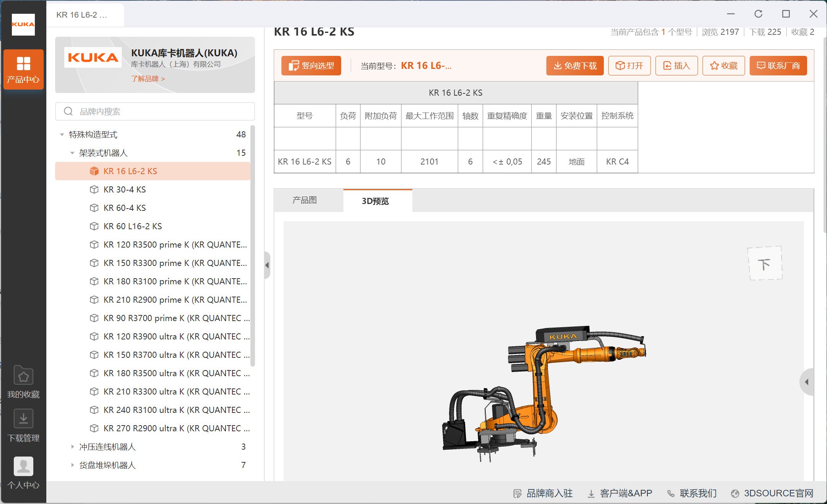Focus the 品牌内搜索 search field
Viewport: 827px width, 504px height.
(155, 111)
